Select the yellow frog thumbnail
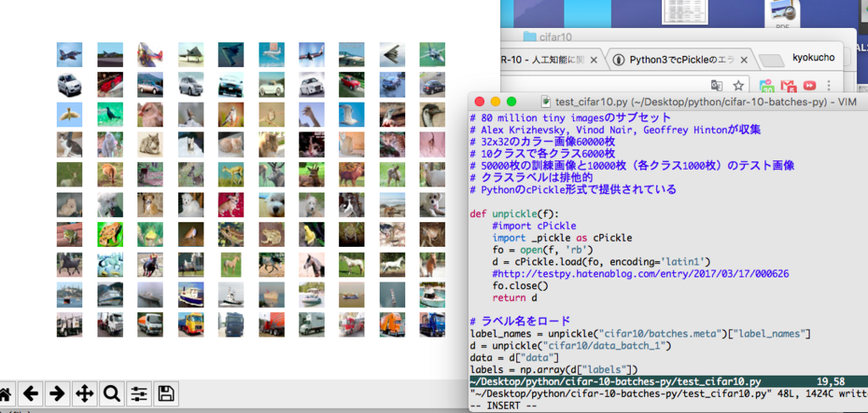 click(x=312, y=234)
